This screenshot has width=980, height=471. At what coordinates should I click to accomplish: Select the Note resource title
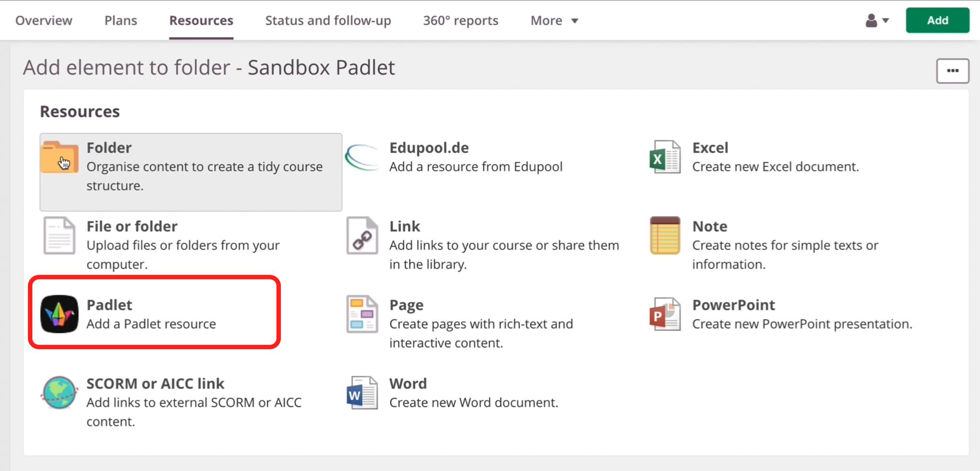pos(710,226)
